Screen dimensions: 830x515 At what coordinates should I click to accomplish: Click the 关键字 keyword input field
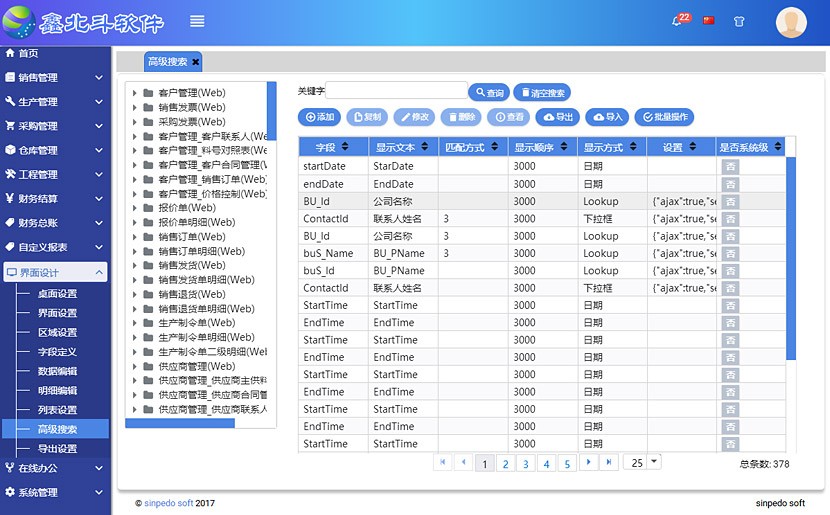click(x=397, y=92)
